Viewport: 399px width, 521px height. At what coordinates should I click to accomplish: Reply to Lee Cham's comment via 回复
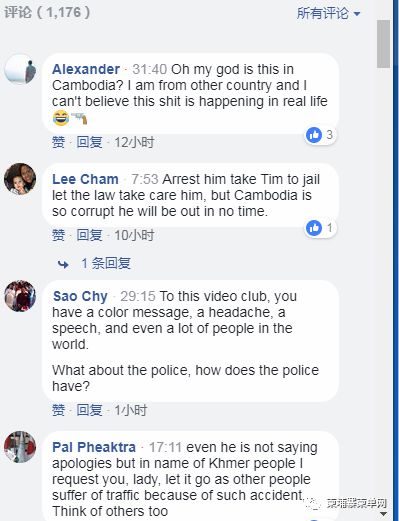[89, 235]
